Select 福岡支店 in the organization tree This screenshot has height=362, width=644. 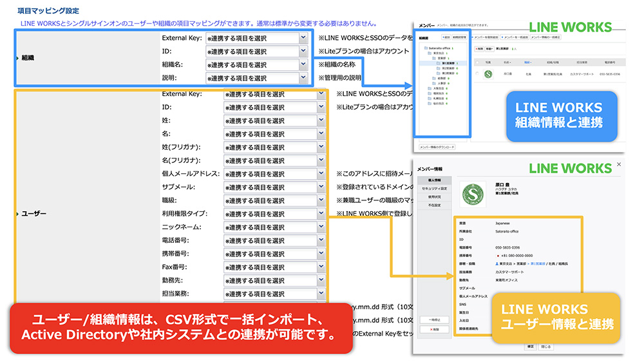click(x=439, y=93)
